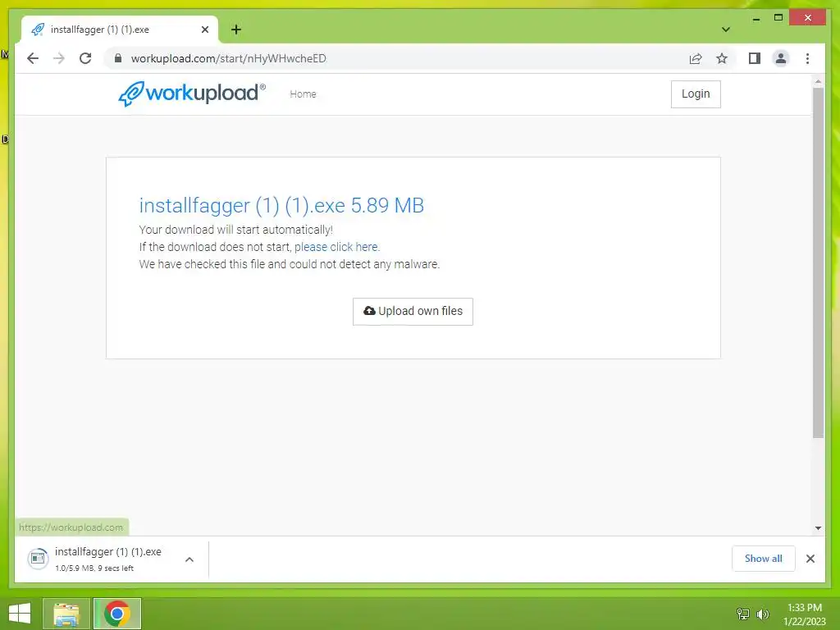Viewport: 840px width, 630px height.
Task: Open the Chrome profile avatar
Action: pyautogui.click(x=781, y=58)
